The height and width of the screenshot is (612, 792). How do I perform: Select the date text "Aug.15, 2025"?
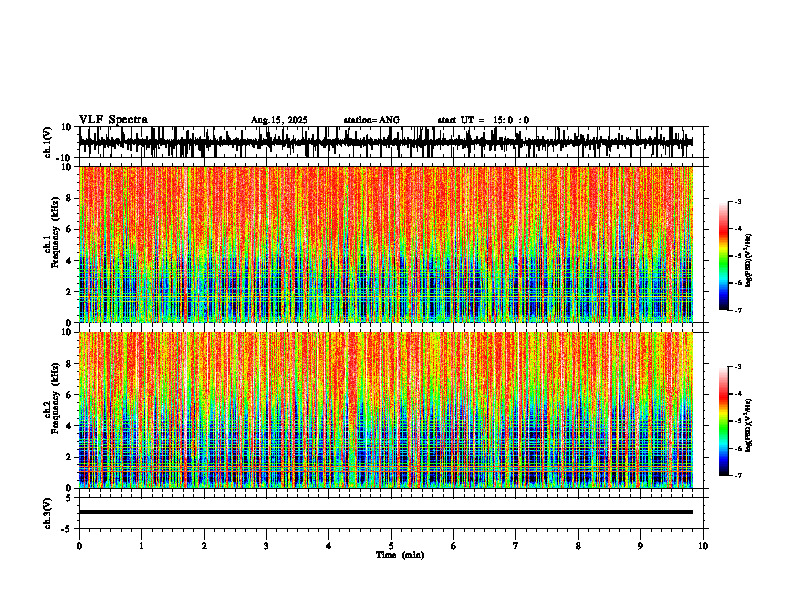[x=279, y=120]
